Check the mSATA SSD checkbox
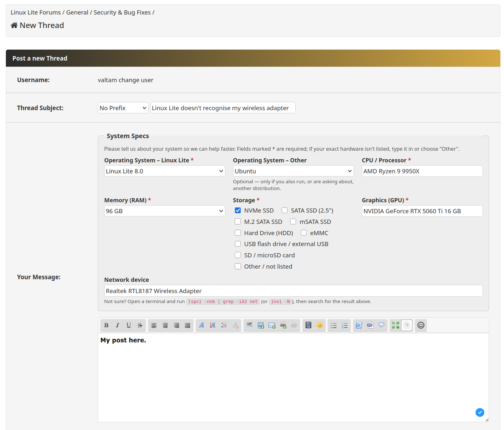 click(x=293, y=221)
